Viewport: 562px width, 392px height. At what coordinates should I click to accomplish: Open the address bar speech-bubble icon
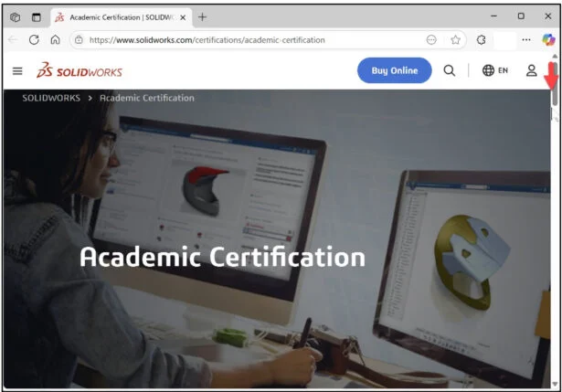click(x=431, y=40)
